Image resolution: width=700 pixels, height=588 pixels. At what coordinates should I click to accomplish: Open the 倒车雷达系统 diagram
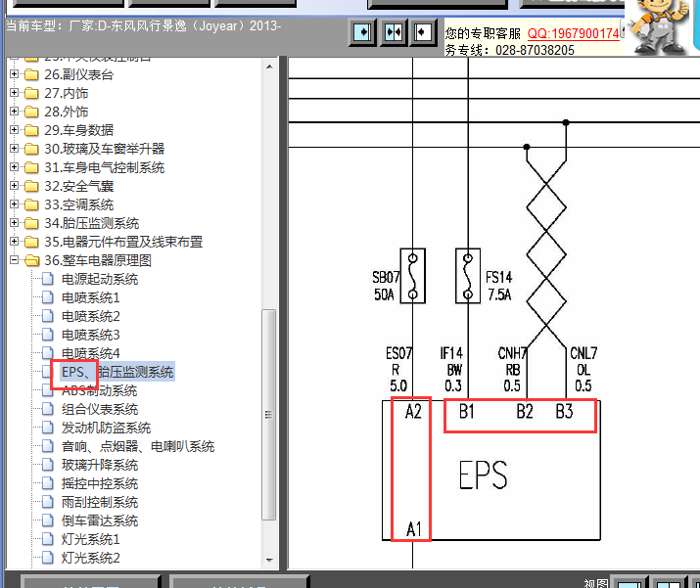(x=100, y=520)
